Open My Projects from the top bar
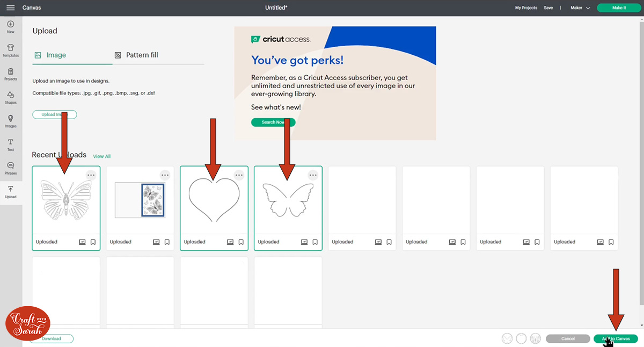This screenshot has width=644, height=347. [526, 8]
